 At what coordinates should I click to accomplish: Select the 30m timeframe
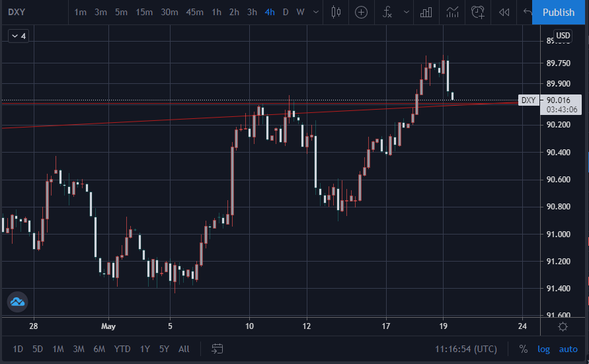(x=169, y=13)
